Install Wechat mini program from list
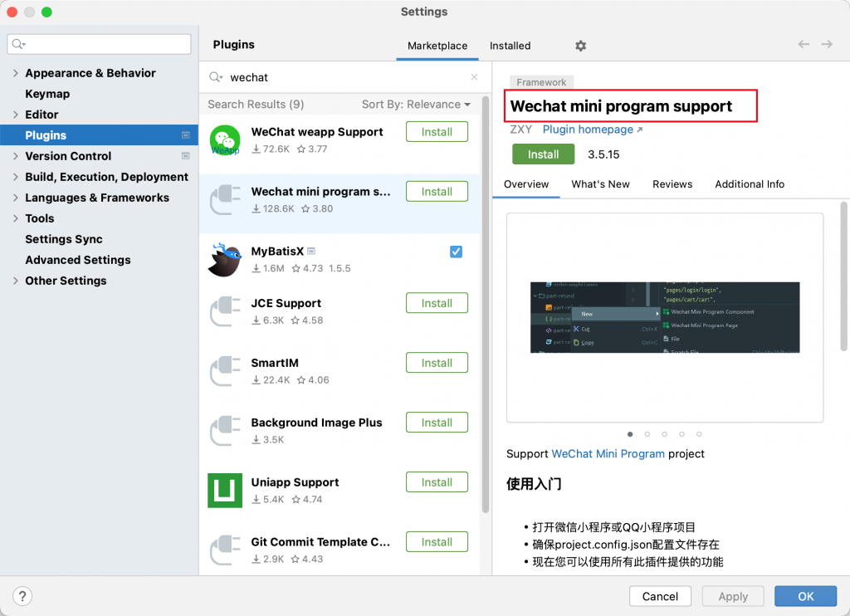Image resolution: width=850 pixels, height=616 pixels. tap(437, 192)
